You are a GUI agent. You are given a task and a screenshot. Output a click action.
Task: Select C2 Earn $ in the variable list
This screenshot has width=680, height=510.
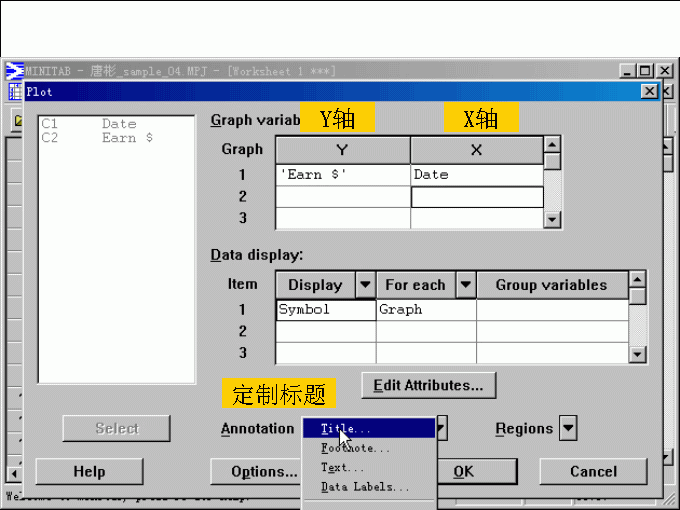pyautogui.click(x=97, y=138)
